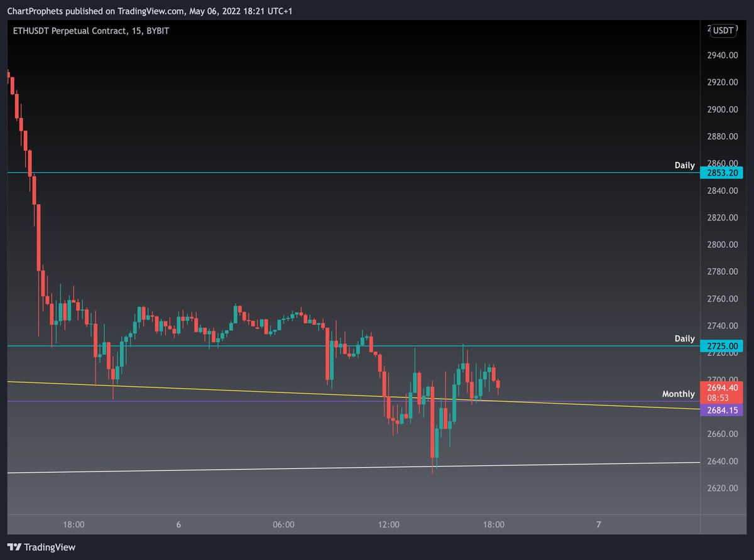Click the TradingView wordmark at bottom
This screenshot has height=560, width=754.
click(50, 547)
